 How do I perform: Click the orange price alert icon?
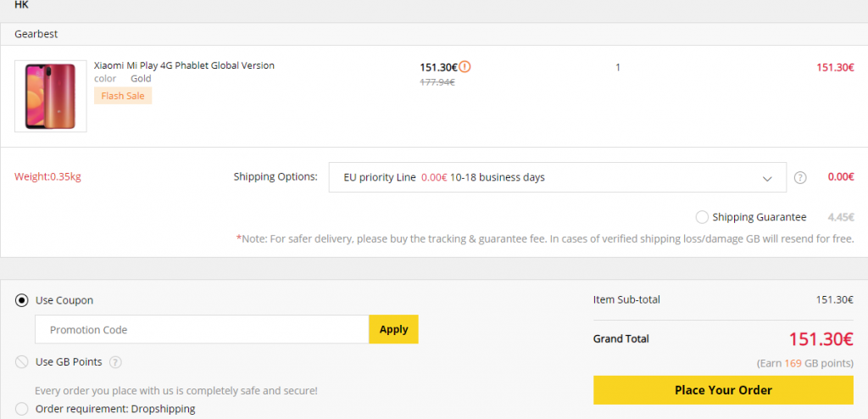(465, 67)
